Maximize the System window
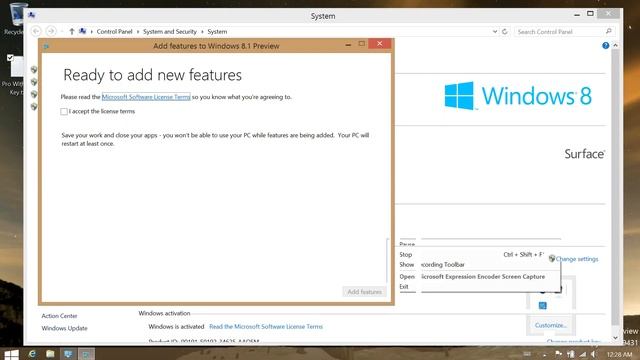This screenshot has height=360, width=640. 590,13
